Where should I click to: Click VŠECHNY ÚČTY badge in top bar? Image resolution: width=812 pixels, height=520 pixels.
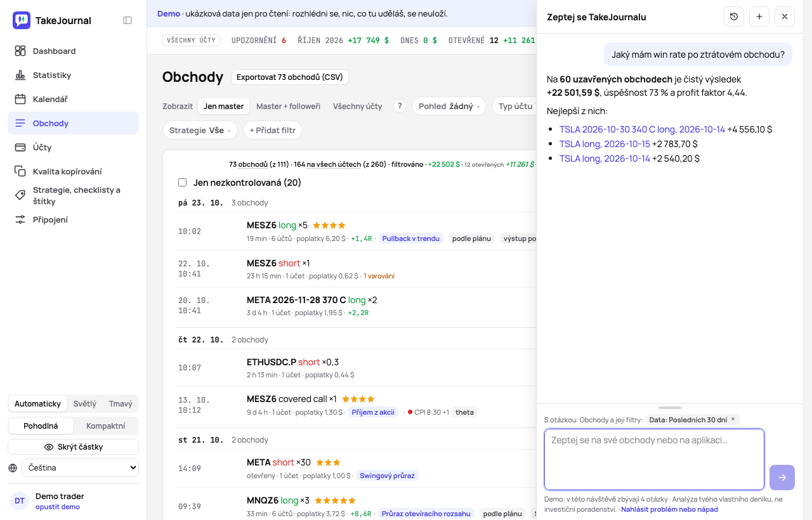191,40
